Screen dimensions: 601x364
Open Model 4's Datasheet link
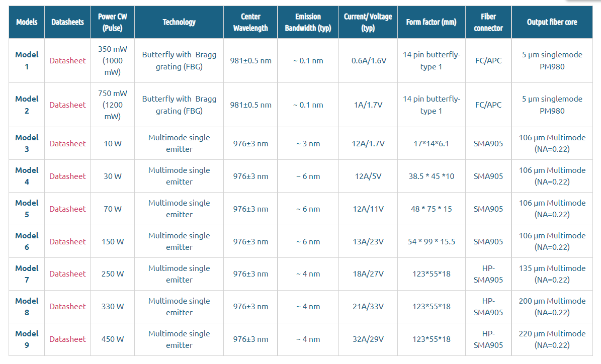(67, 176)
